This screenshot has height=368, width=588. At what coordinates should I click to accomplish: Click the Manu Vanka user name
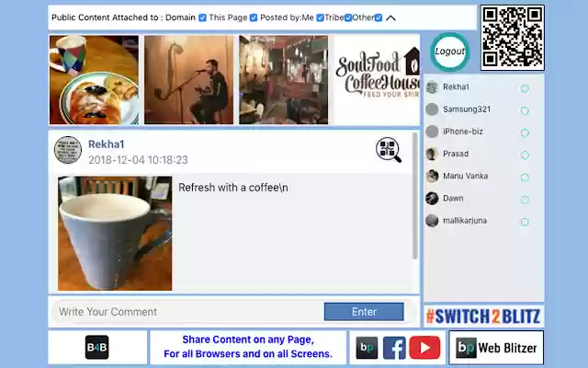466,176
